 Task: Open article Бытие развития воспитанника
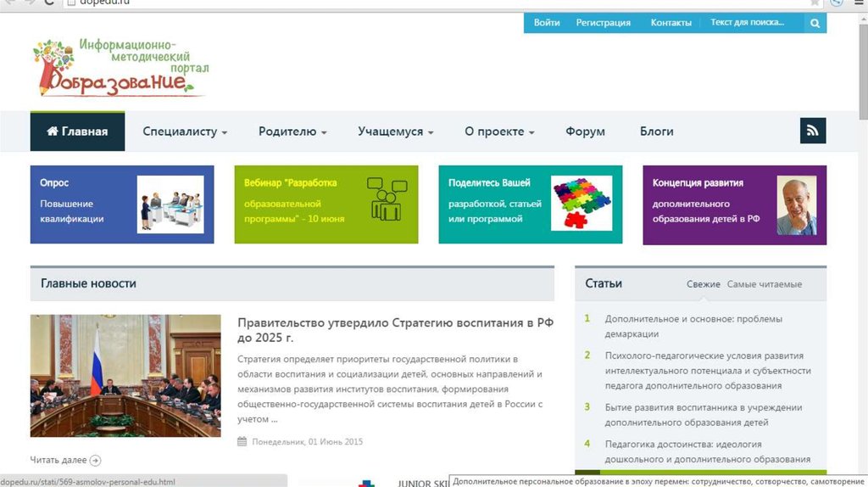coord(703,415)
